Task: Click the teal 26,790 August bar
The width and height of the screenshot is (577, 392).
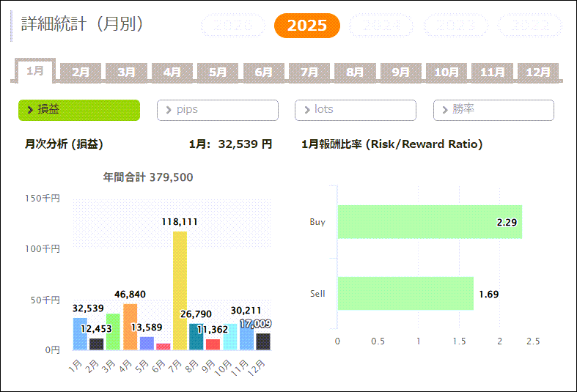Action: [196, 336]
